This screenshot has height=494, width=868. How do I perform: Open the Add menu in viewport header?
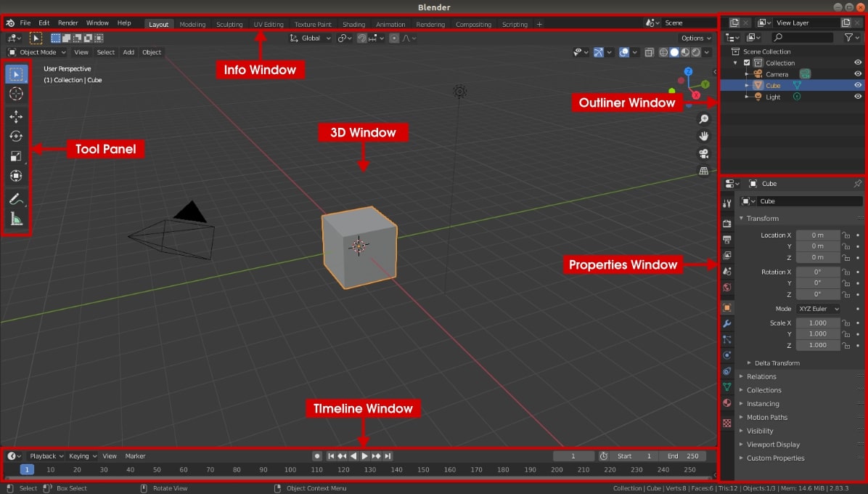(128, 52)
